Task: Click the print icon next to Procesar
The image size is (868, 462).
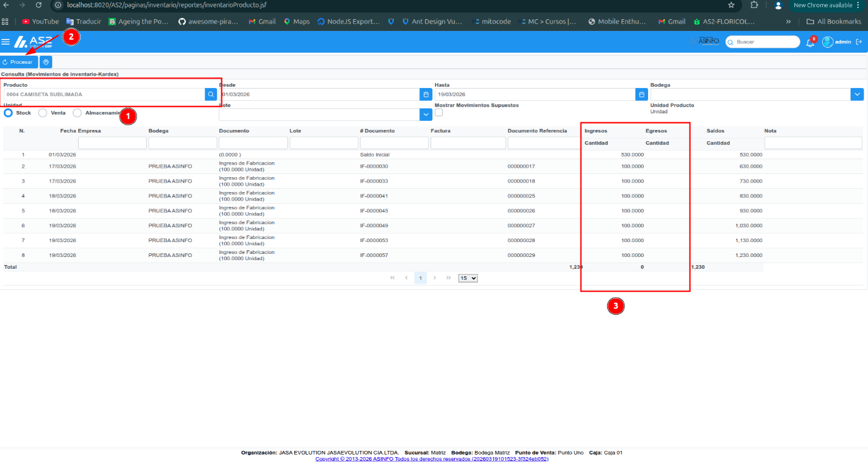Action: tap(46, 62)
